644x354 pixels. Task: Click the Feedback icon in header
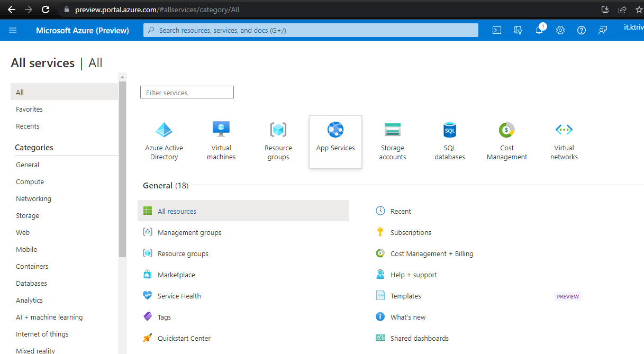click(603, 30)
